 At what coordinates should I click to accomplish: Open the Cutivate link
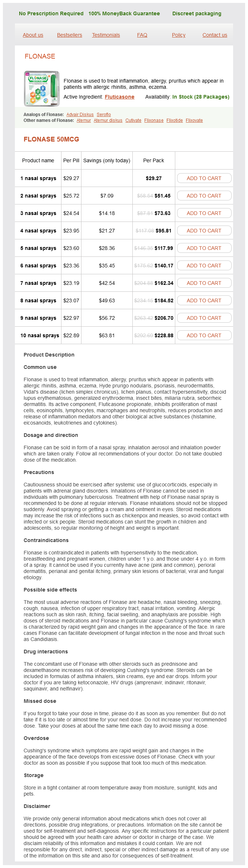point(133,120)
